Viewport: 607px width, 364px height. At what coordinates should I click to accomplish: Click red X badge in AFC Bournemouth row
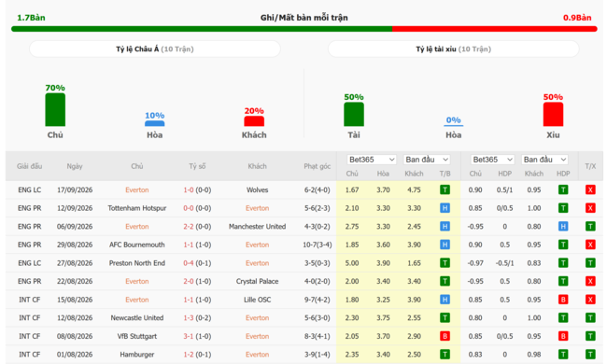tap(590, 245)
